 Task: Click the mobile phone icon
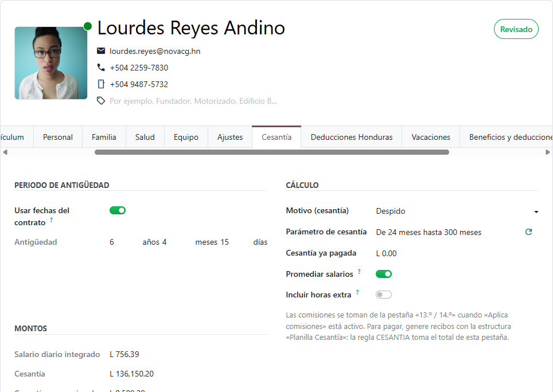101,84
